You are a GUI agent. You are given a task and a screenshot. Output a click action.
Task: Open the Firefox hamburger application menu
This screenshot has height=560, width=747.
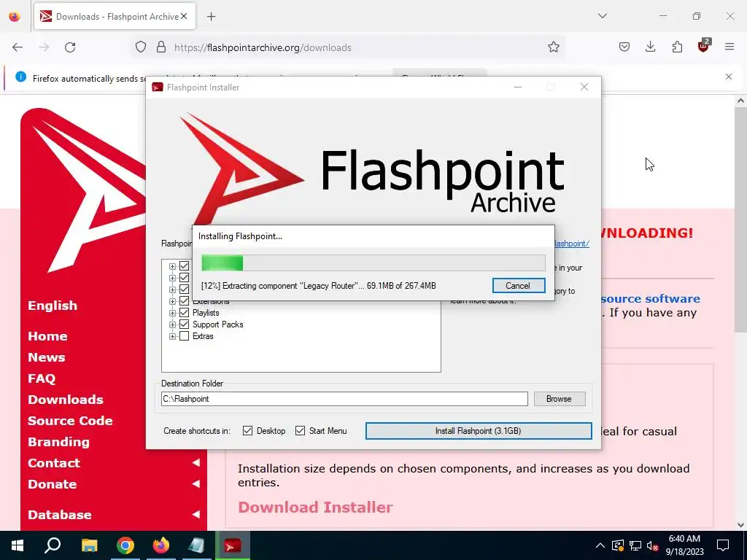coord(729,47)
